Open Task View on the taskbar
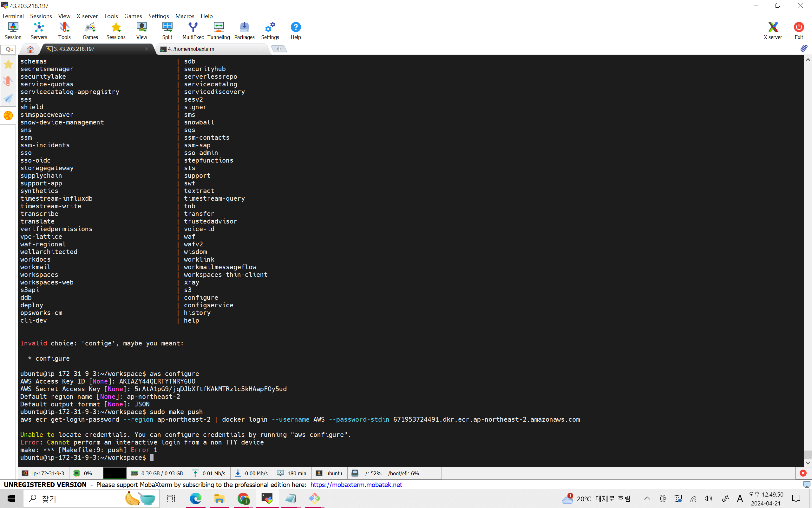The height and width of the screenshot is (508, 812). coord(171,498)
